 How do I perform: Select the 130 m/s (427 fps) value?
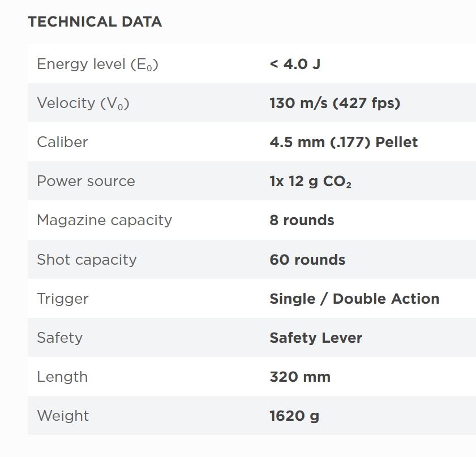(x=335, y=103)
